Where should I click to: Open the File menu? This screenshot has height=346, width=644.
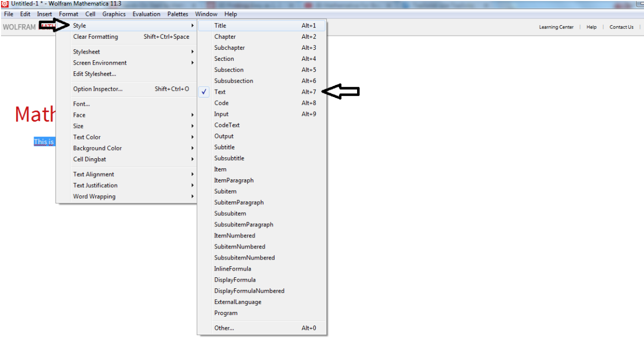coord(8,14)
